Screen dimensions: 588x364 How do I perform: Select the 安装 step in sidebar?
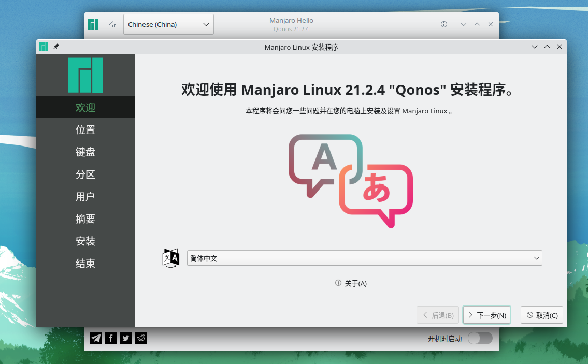(x=85, y=241)
